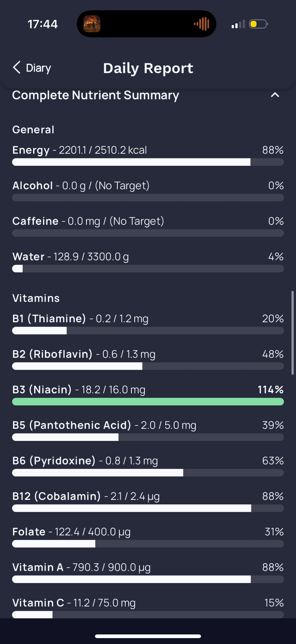
Task: Tap the back chevron beside Diary
Action: click(16, 68)
